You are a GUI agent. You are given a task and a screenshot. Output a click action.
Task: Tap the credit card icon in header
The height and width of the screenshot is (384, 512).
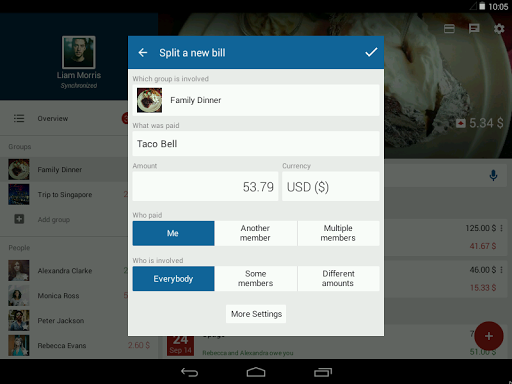pyautogui.click(x=449, y=29)
